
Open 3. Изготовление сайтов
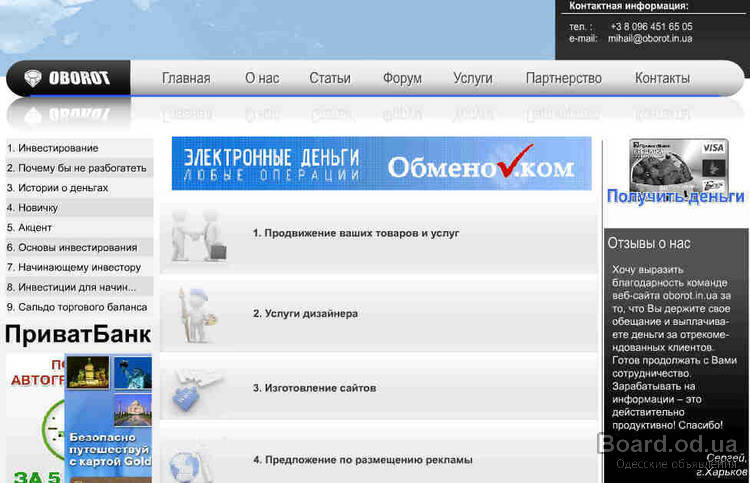coord(314,388)
